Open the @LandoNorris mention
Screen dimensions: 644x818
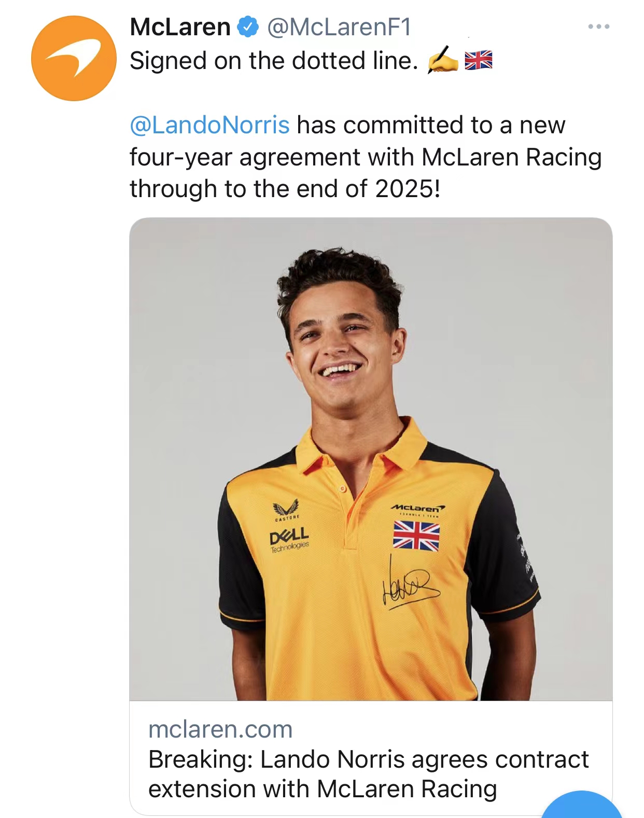pyautogui.click(x=209, y=125)
